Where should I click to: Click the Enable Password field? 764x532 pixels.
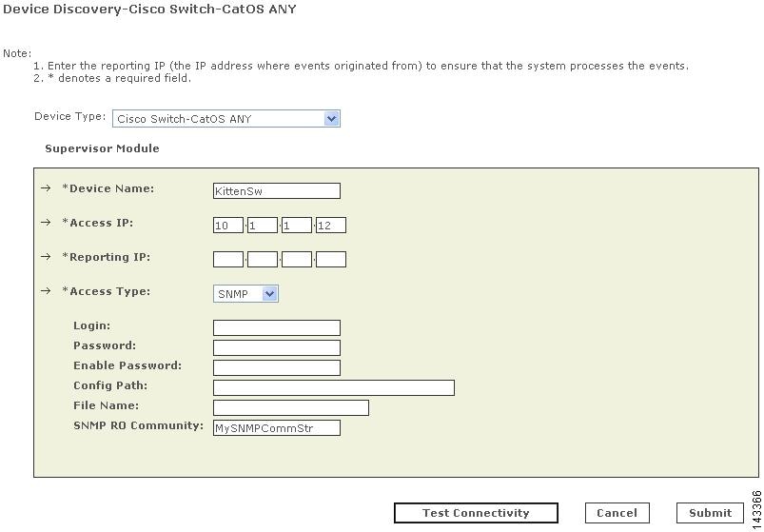(276, 368)
